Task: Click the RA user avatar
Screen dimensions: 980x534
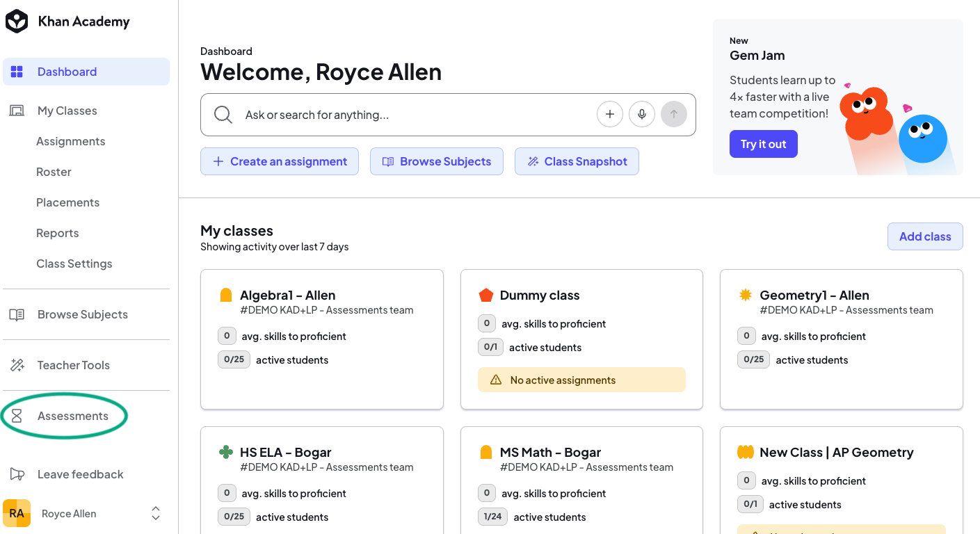Action: (x=17, y=513)
